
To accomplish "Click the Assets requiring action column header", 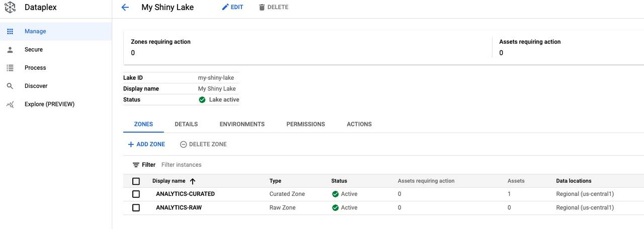I will (x=426, y=181).
